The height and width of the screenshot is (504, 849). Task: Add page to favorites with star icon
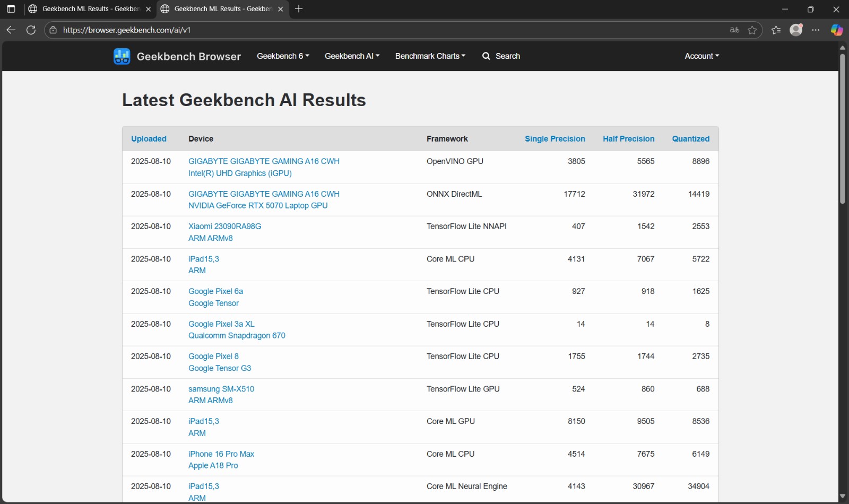pyautogui.click(x=752, y=30)
